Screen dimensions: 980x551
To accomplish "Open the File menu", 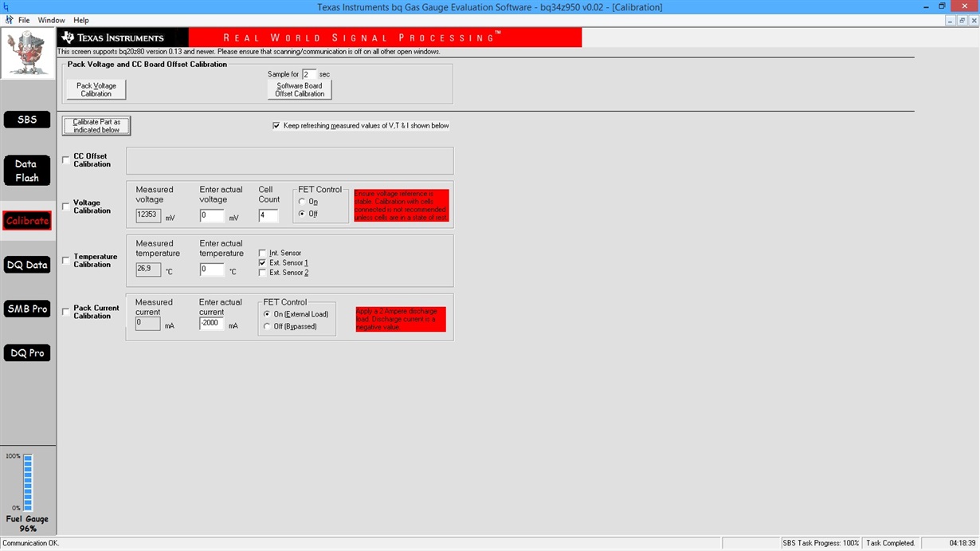I will pos(24,20).
